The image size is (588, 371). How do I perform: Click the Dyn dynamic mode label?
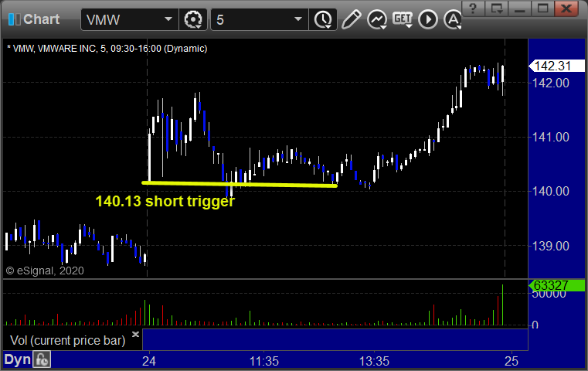(17, 359)
